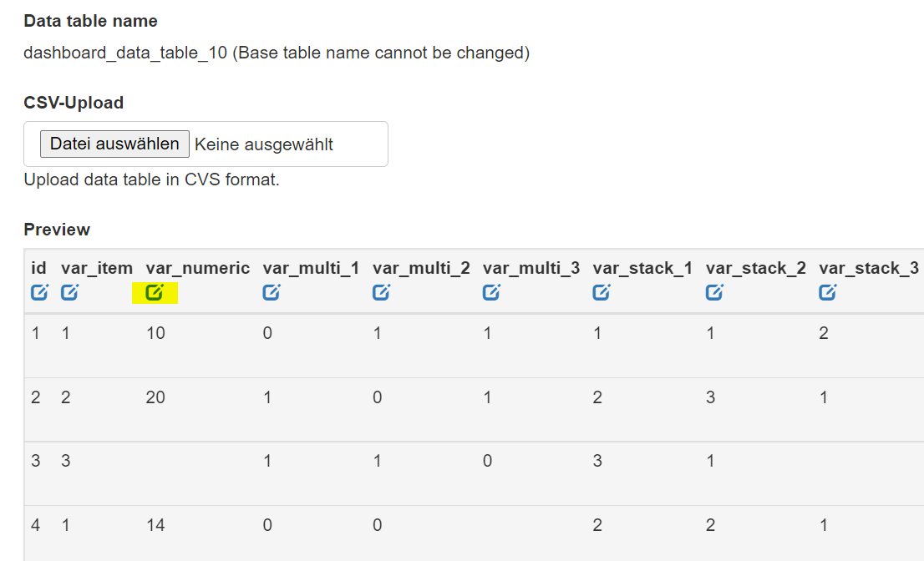The width and height of the screenshot is (924, 561).
Task: Click the var_multi_2 header label
Action: point(421,268)
